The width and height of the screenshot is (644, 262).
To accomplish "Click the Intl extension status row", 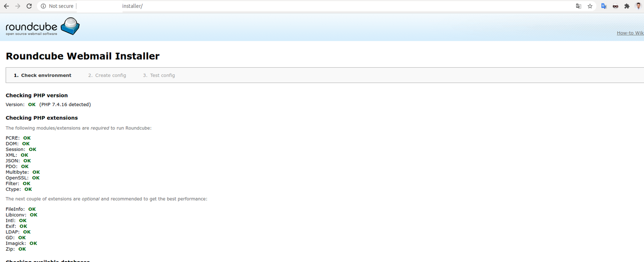I will (x=16, y=221).
